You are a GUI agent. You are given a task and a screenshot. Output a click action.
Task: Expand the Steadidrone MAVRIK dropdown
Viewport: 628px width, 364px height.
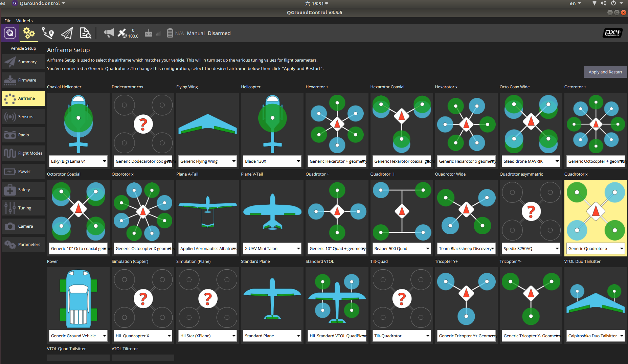(x=531, y=161)
